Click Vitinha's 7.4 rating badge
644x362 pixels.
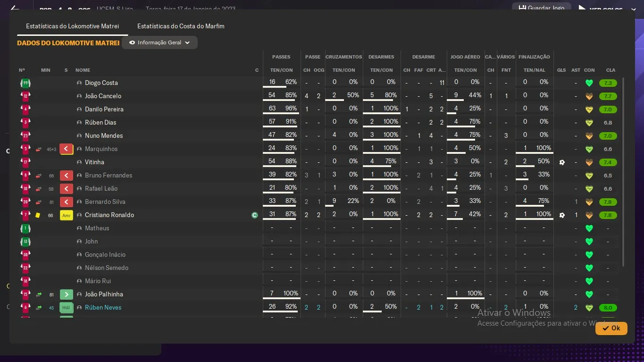608,162
